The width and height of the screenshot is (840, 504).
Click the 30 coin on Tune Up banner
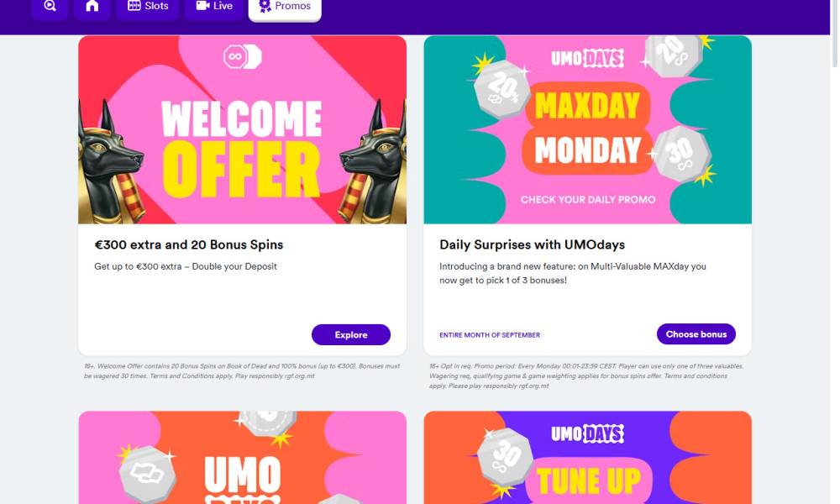pos(505,456)
